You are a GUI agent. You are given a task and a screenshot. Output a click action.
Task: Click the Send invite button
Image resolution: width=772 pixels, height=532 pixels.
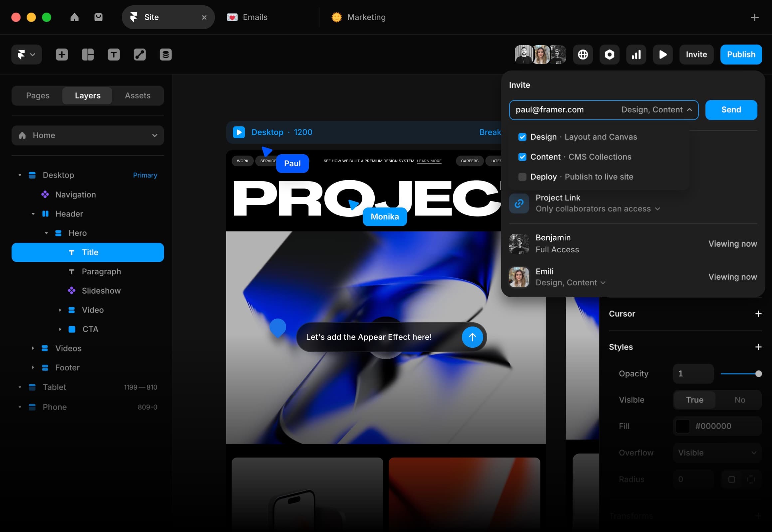pos(731,110)
